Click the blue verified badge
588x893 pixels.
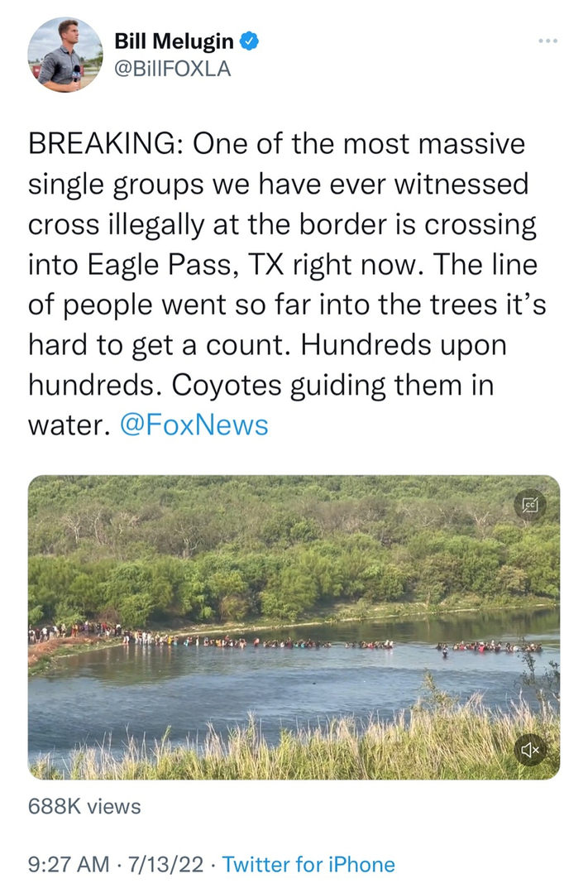[247, 40]
